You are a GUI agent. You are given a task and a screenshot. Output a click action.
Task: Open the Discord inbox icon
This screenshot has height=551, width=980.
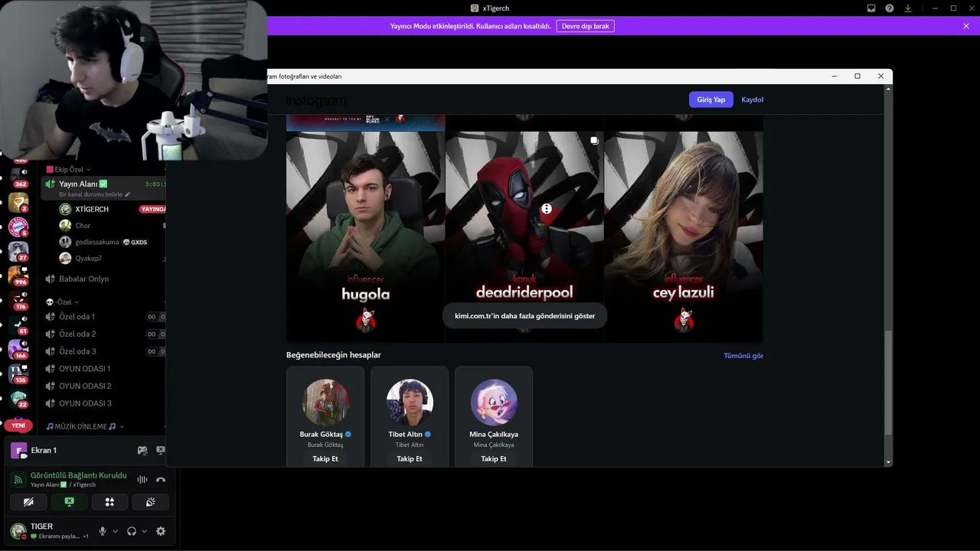tap(871, 8)
